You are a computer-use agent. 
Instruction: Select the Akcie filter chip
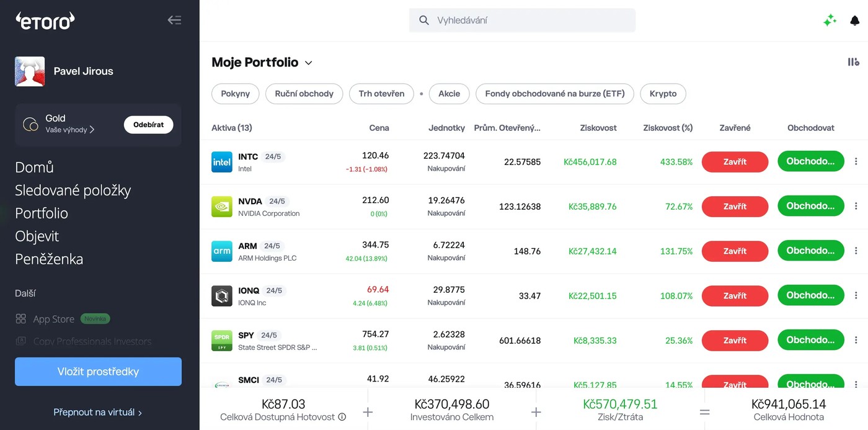[x=449, y=94]
